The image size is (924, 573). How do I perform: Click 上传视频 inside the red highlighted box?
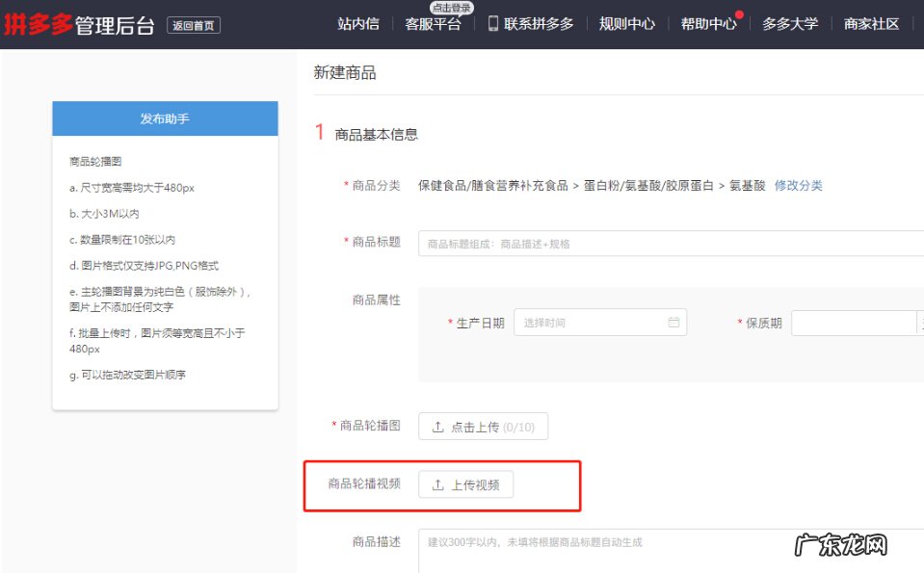(x=475, y=484)
